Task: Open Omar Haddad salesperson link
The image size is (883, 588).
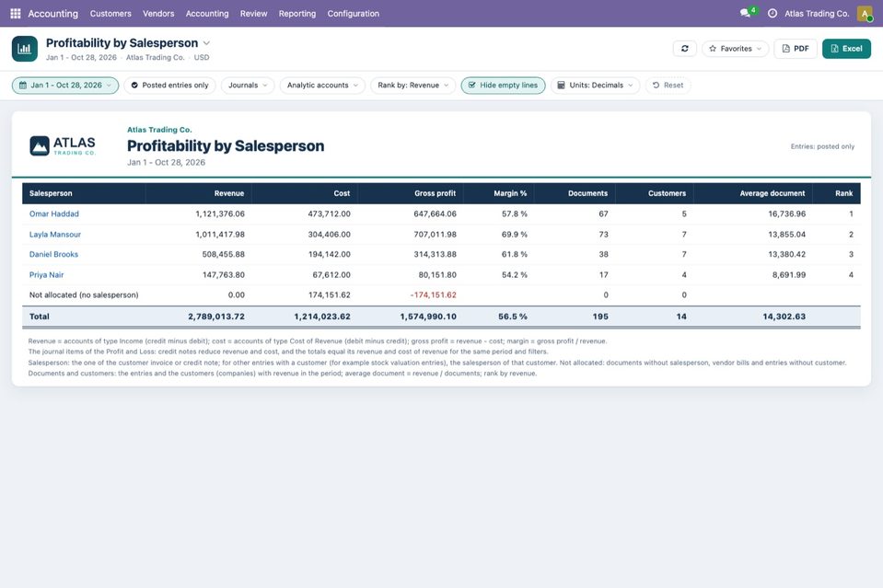Action: coord(54,213)
